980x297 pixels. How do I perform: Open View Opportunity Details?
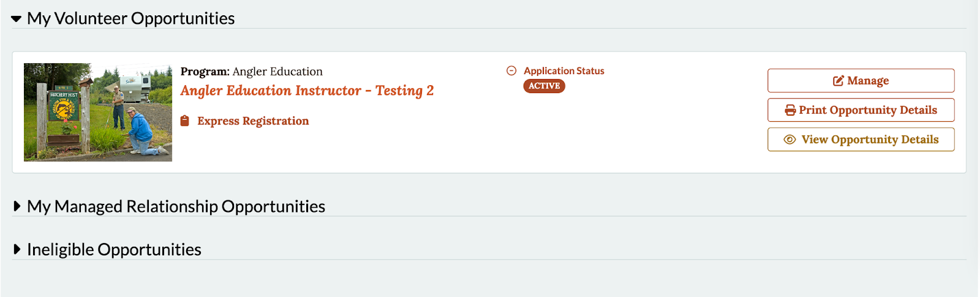(x=861, y=140)
